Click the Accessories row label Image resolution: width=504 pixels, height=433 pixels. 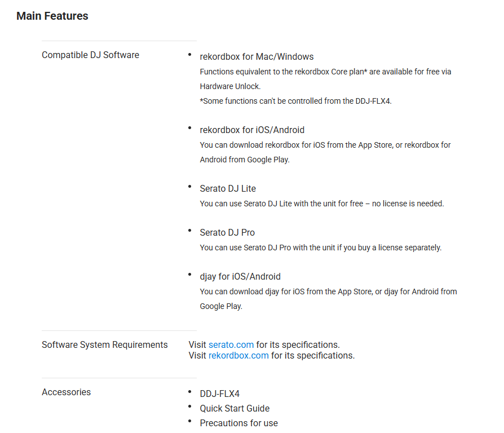(66, 392)
